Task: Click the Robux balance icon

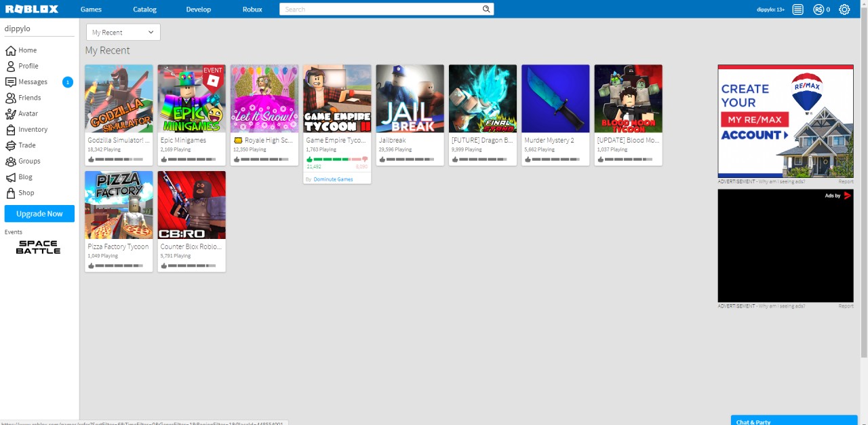Action: [x=818, y=10]
